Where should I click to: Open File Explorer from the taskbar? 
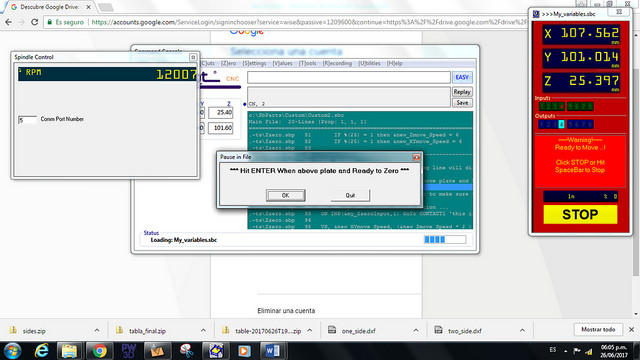pyautogui.click(x=69, y=351)
